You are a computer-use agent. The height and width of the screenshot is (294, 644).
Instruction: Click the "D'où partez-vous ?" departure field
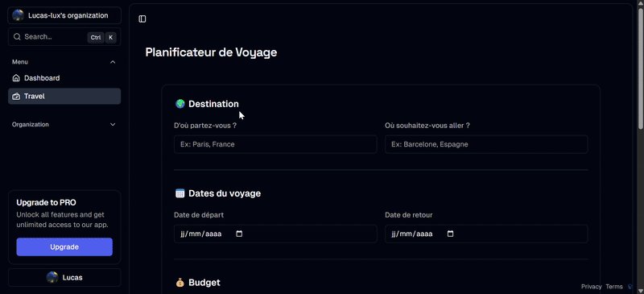coord(275,144)
